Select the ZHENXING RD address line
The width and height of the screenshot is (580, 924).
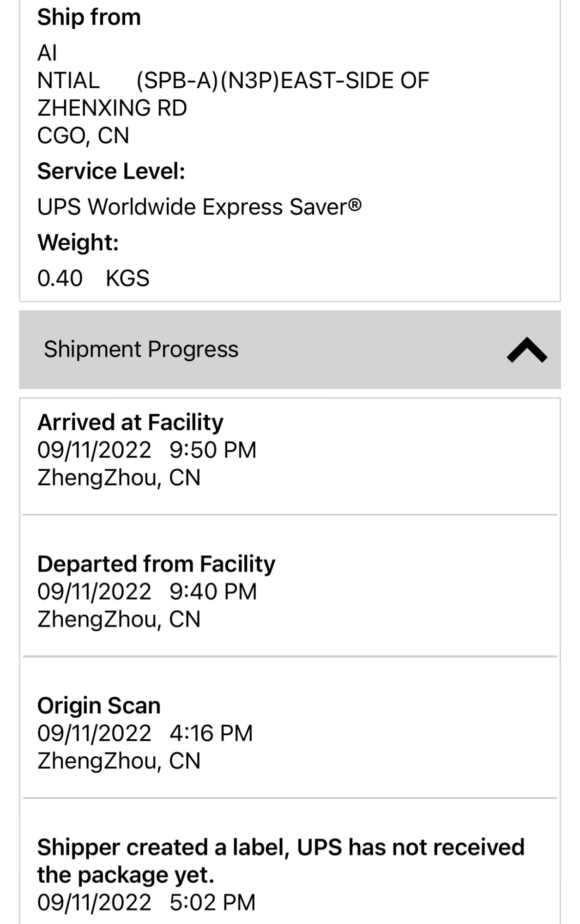click(112, 108)
